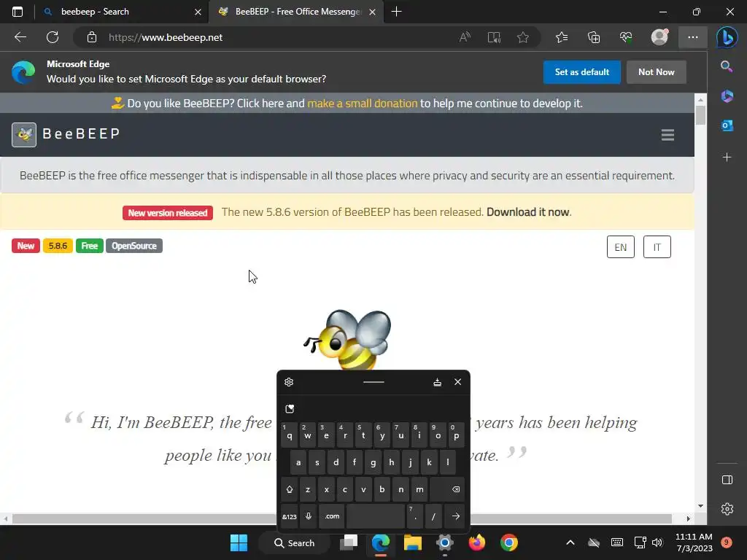Open File Explorer from taskbar
This screenshot has height=560, width=747.
[x=413, y=542]
